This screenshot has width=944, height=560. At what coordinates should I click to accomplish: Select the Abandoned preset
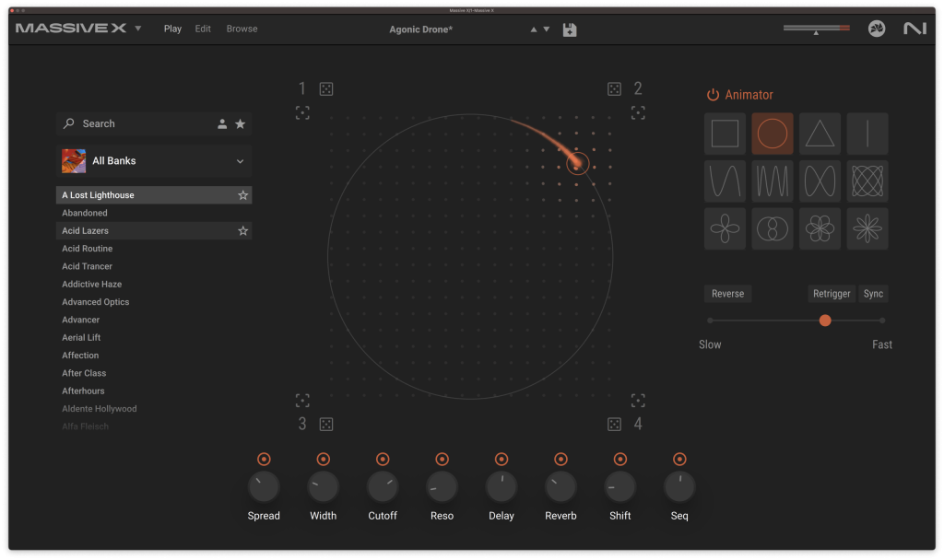(154, 213)
